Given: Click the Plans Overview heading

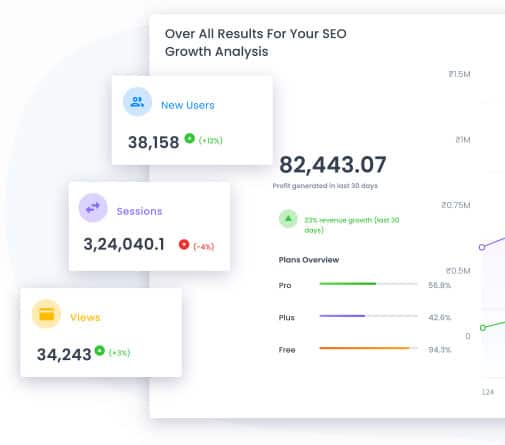Looking at the screenshot, I should pyautogui.click(x=309, y=260).
